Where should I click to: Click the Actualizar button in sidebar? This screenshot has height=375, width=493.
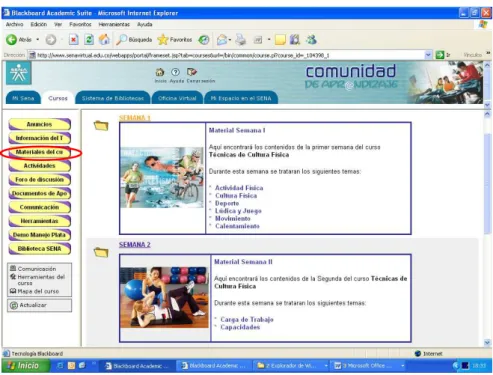coord(39,305)
